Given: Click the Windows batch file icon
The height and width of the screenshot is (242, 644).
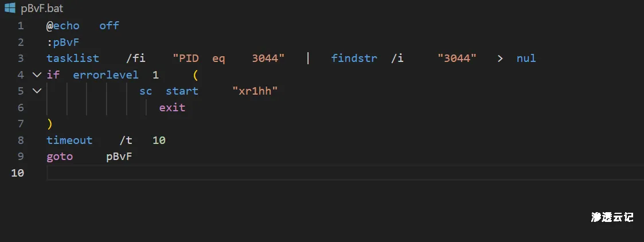Looking at the screenshot, I should point(10,7).
